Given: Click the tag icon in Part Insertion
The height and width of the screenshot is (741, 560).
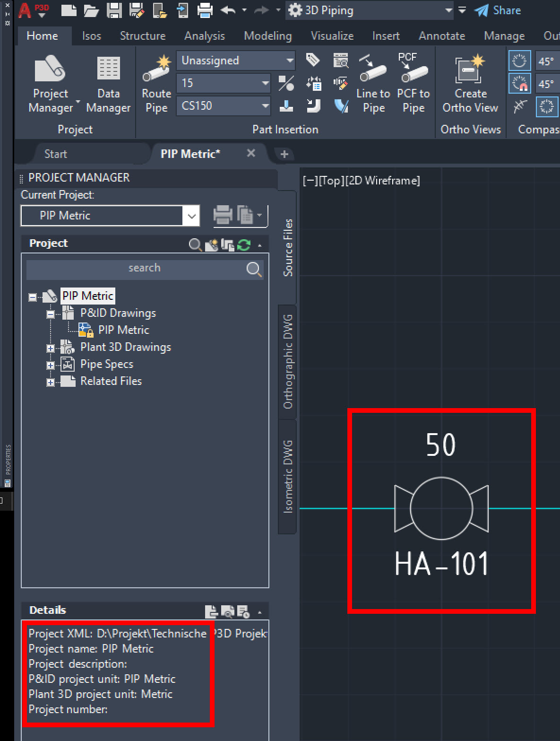Looking at the screenshot, I should point(312,60).
